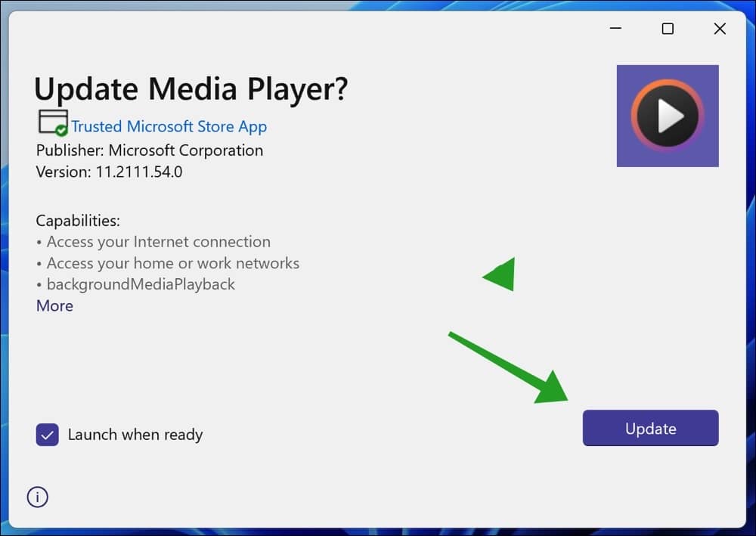Minimize the installer window
This screenshot has width=756, height=536.
coord(615,29)
